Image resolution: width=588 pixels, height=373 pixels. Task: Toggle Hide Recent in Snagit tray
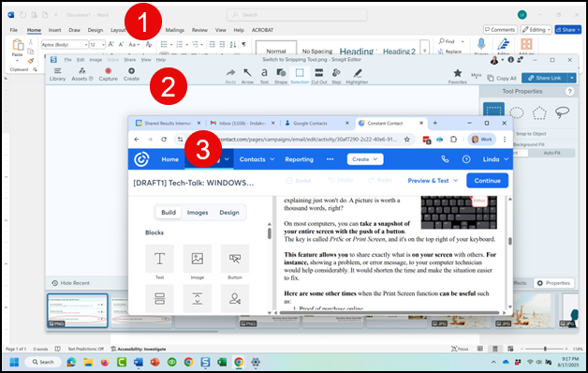click(70, 283)
